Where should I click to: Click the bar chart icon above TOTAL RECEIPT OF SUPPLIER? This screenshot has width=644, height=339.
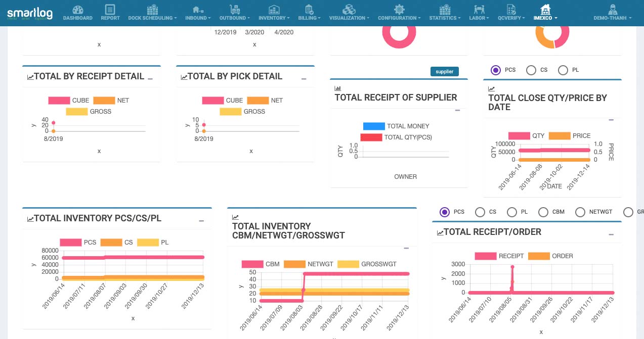(337, 88)
